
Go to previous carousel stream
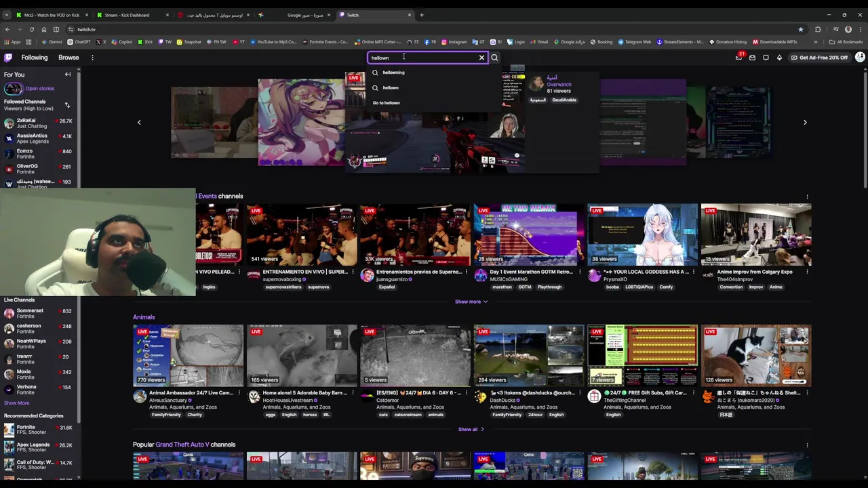[139, 123]
